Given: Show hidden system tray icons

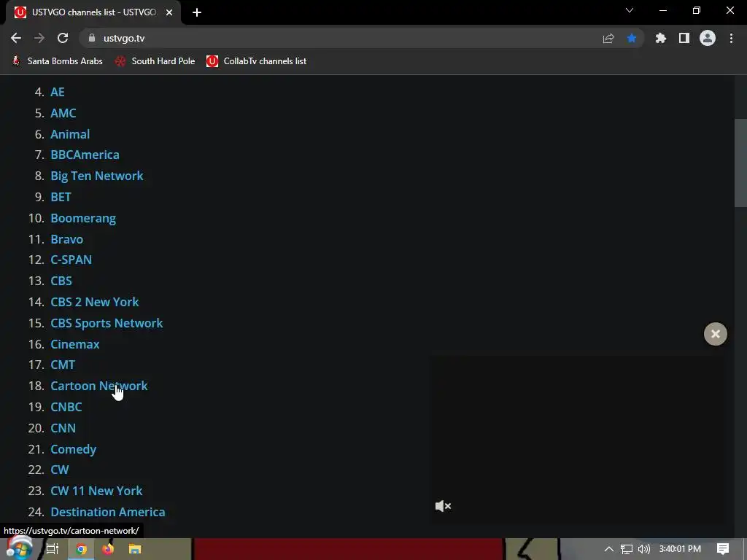Looking at the screenshot, I should pyautogui.click(x=609, y=549).
